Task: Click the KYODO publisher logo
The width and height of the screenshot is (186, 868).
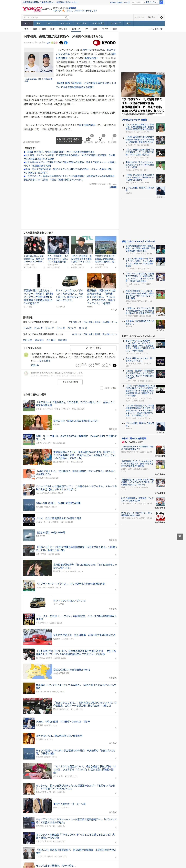Action: (104, 43)
